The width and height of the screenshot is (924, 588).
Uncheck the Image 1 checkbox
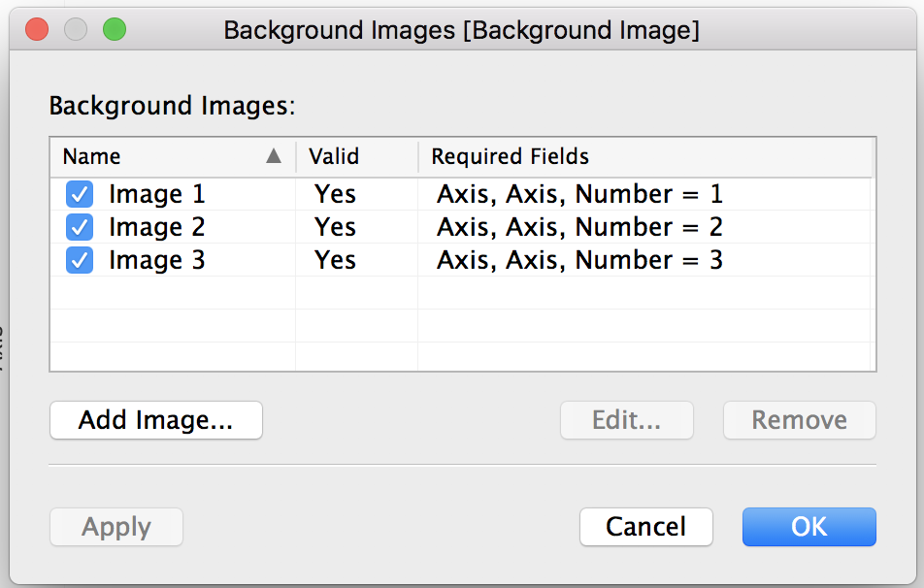click(80, 195)
